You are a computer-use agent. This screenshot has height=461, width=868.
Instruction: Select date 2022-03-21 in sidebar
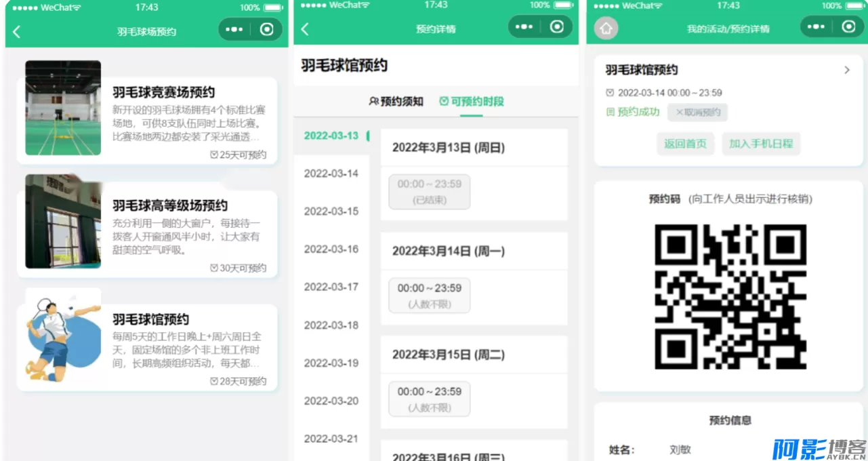point(331,439)
